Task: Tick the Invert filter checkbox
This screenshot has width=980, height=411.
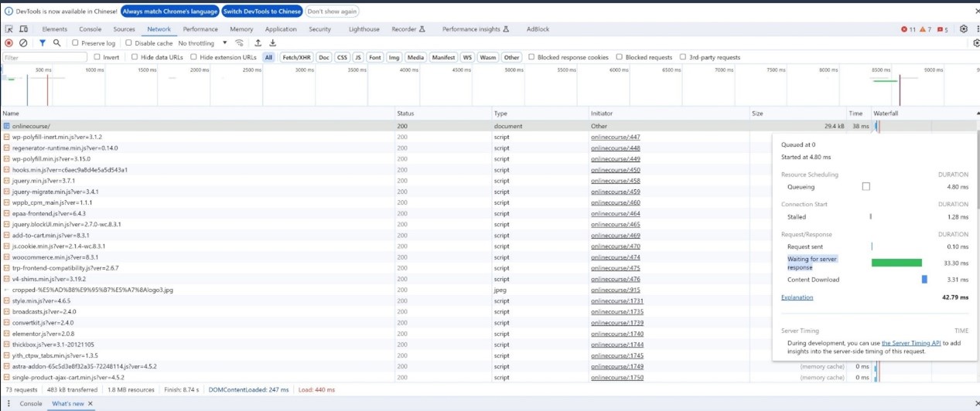Action: 97,57
